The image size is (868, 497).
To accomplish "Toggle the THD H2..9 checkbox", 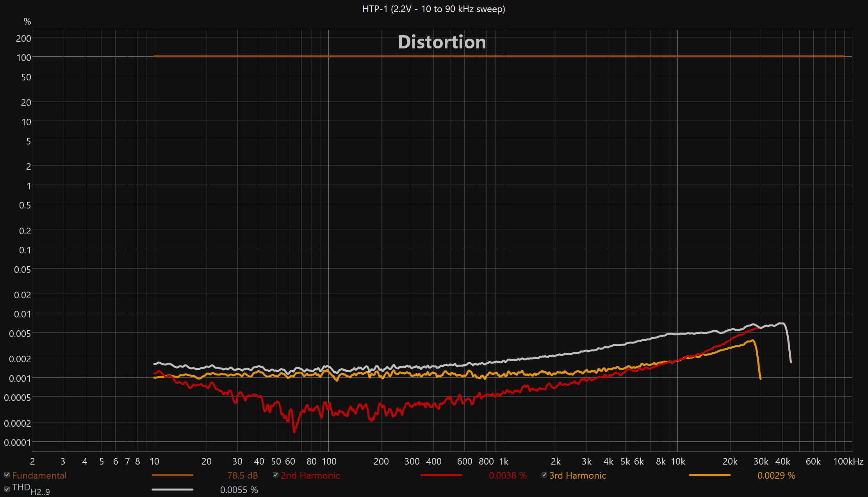I will pos(7,489).
